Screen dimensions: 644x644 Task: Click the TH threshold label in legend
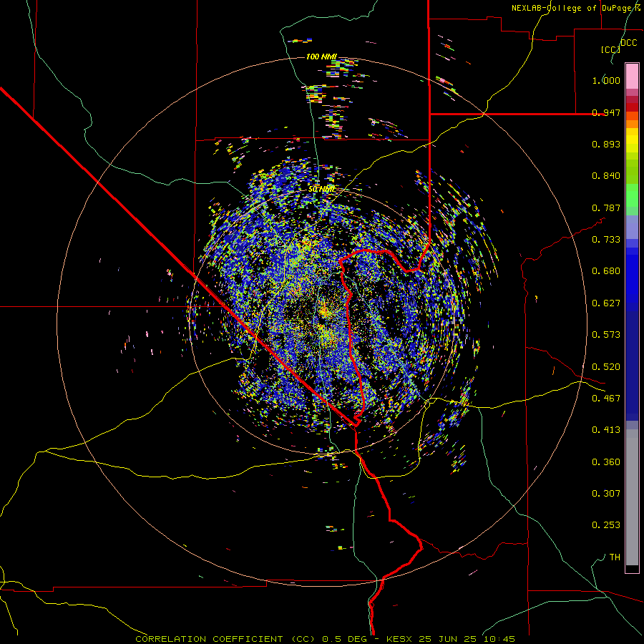[615, 557]
